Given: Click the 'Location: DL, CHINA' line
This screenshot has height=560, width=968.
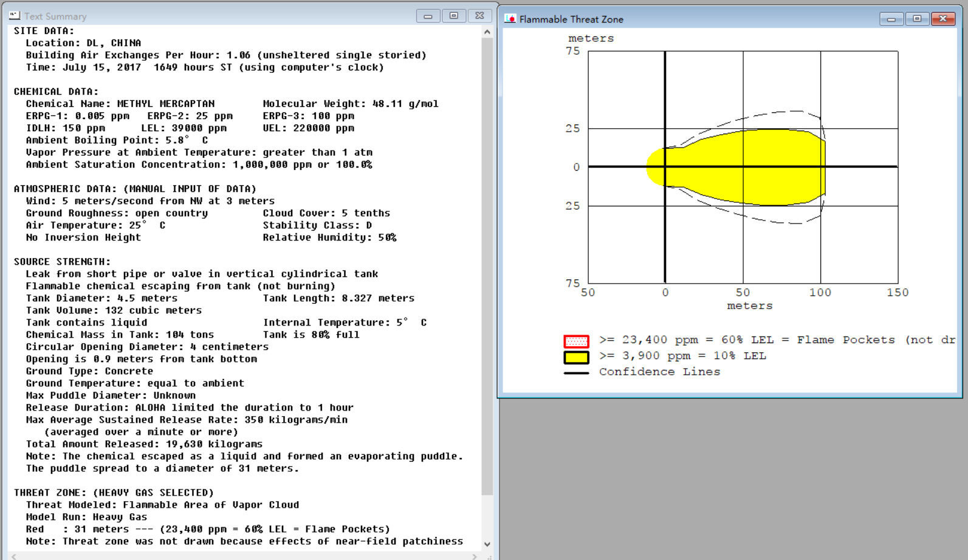Looking at the screenshot, I should (x=83, y=43).
